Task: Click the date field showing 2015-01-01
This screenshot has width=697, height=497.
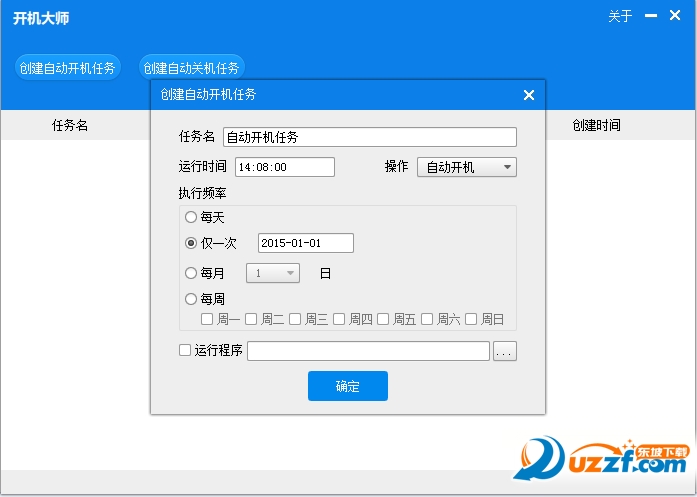Action: (x=306, y=243)
